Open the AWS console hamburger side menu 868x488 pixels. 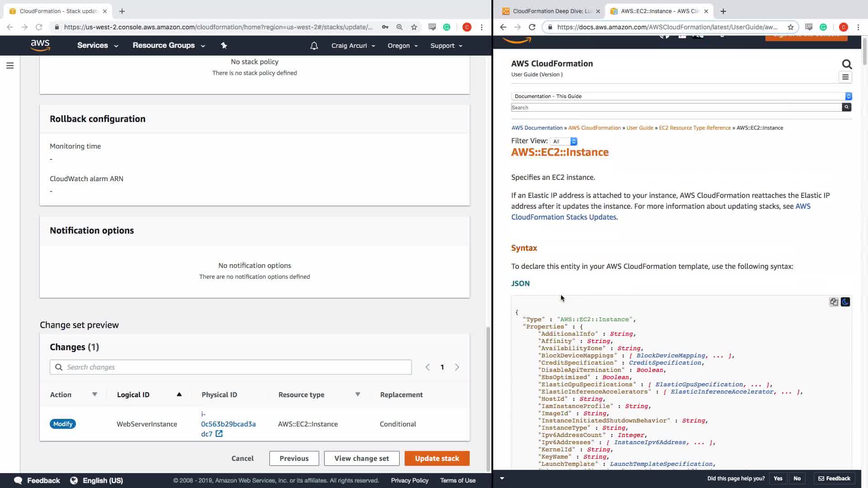(x=10, y=66)
